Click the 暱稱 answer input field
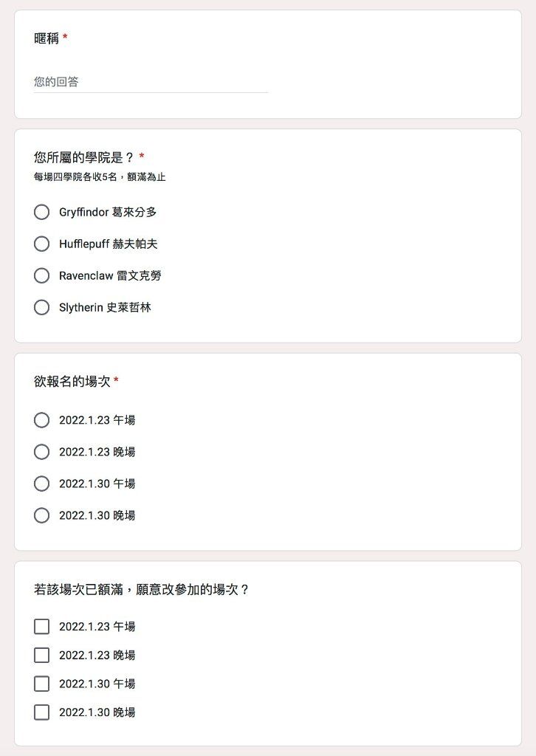 [x=151, y=82]
